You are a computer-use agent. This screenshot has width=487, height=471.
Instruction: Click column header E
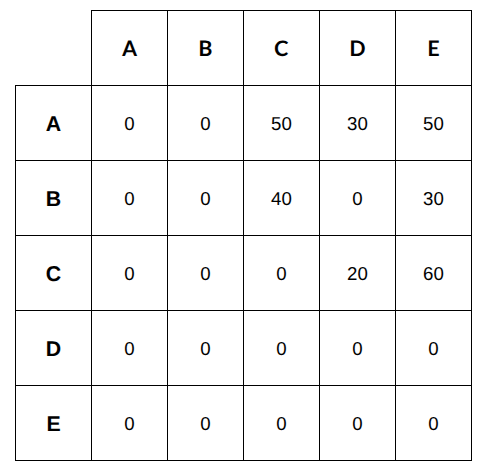coord(433,48)
